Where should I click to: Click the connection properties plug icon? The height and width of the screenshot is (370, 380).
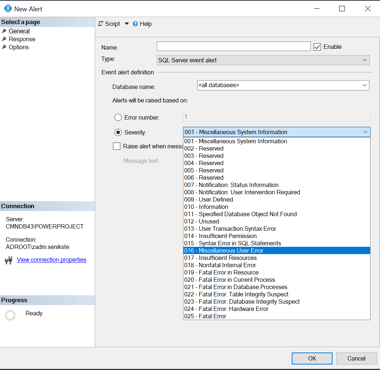click(9, 260)
